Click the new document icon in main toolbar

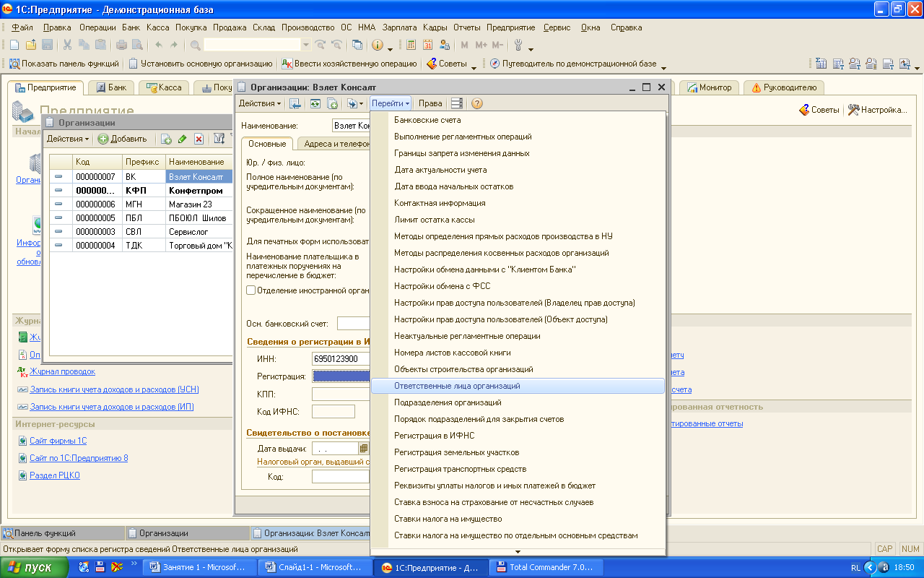click(16, 45)
